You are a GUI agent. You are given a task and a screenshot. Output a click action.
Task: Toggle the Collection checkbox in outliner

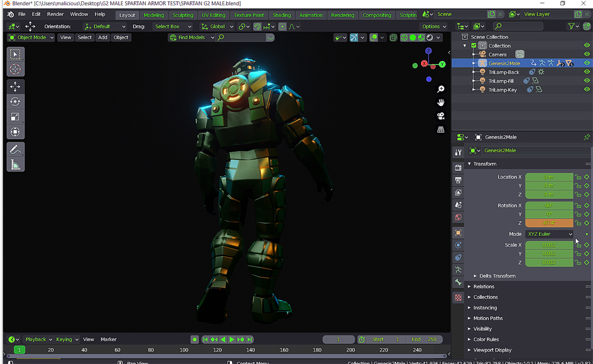[x=473, y=46]
